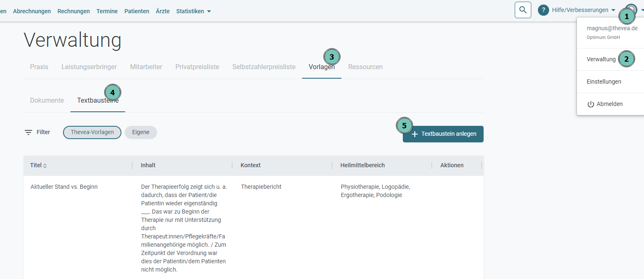The height and width of the screenshot is (279, 644).
Task: Click the Aktionen column header
Action: tap(452, 165)
